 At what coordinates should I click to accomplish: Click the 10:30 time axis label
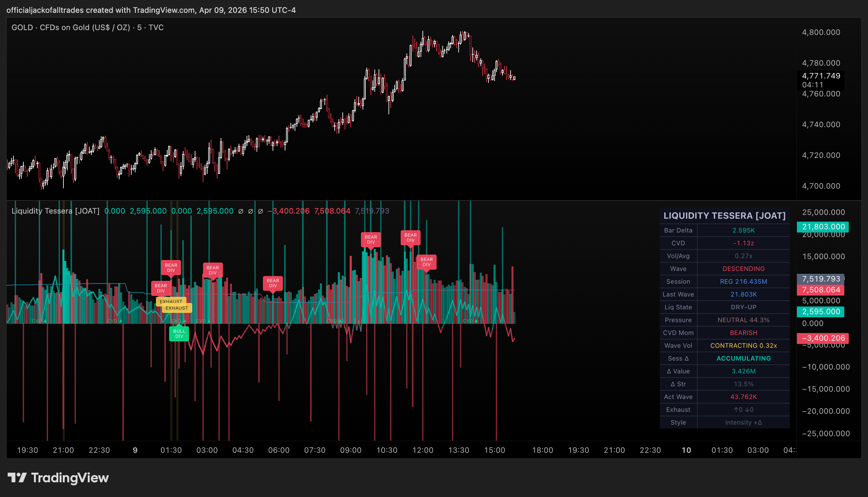click(x=387, y=450)
